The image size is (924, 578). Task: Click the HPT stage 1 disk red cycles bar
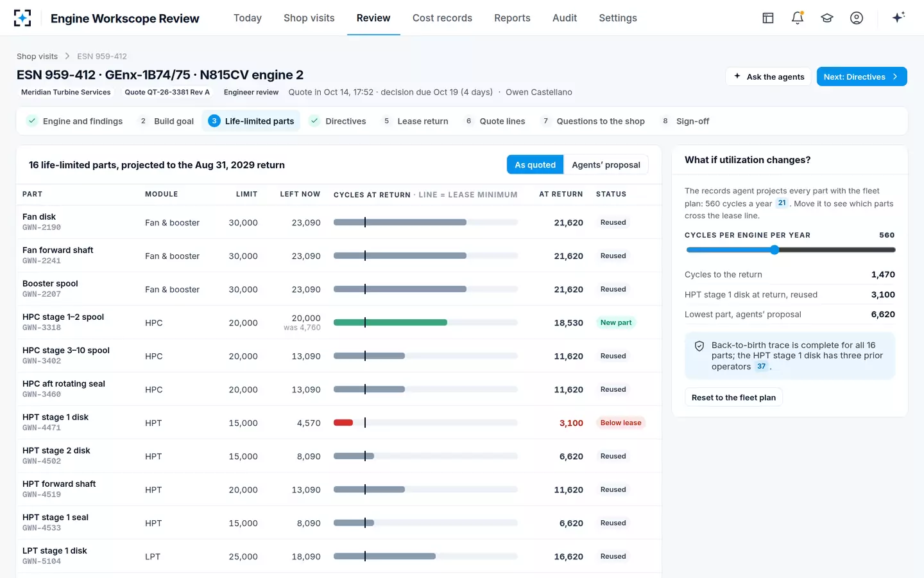(x=343, y=423)
